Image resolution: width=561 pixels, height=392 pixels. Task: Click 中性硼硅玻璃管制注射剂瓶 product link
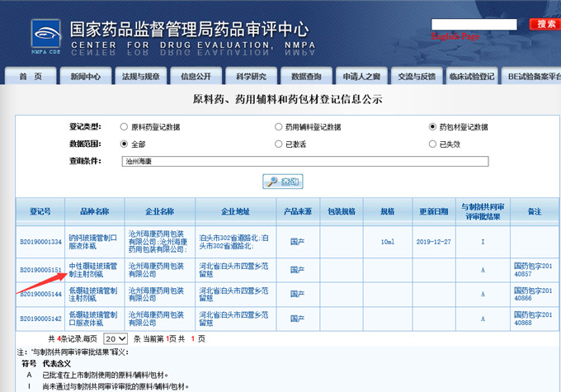click(94, 270)
